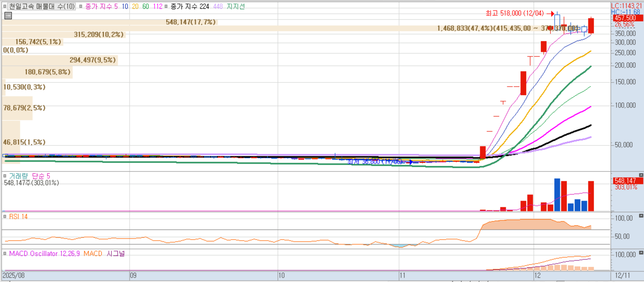Click the LC:1143.21 value

[x=626, y=6]
